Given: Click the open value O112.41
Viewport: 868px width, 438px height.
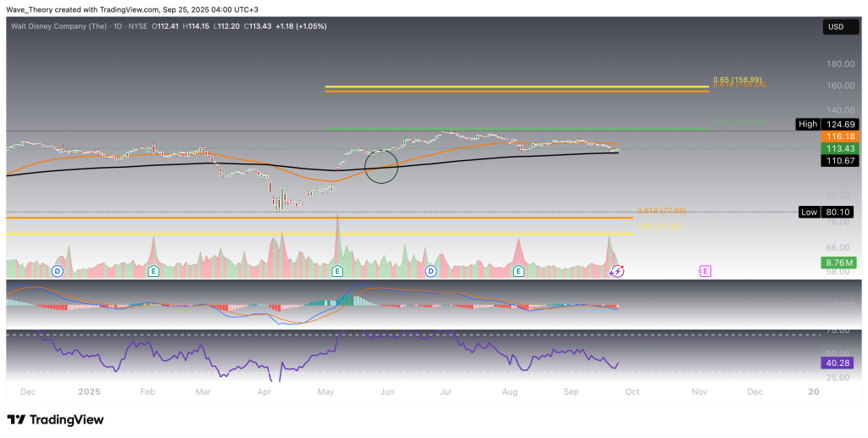Looking at the screenshot, I should (167, 26).
